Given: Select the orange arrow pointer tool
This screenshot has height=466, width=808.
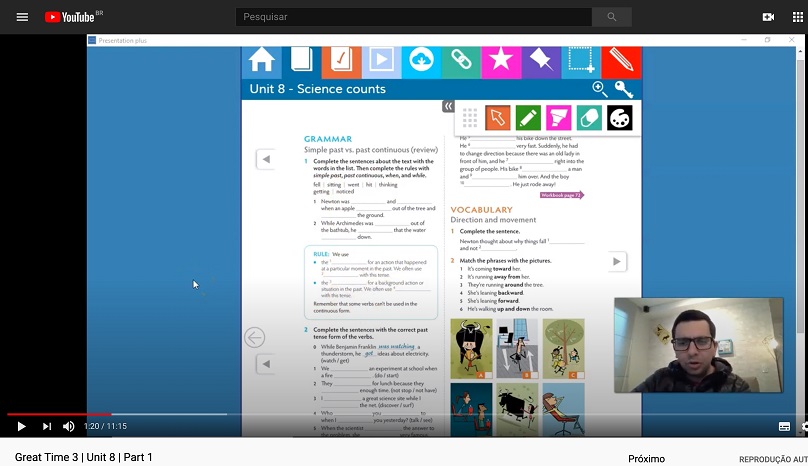Looking at the screenshot, I should coord(498,118).
